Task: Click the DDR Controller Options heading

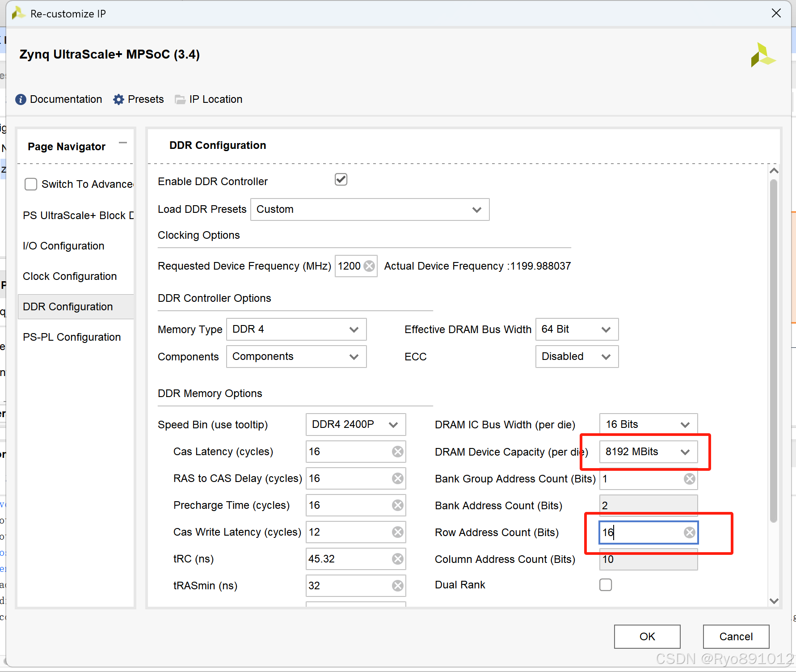Action: click(215, 298)
